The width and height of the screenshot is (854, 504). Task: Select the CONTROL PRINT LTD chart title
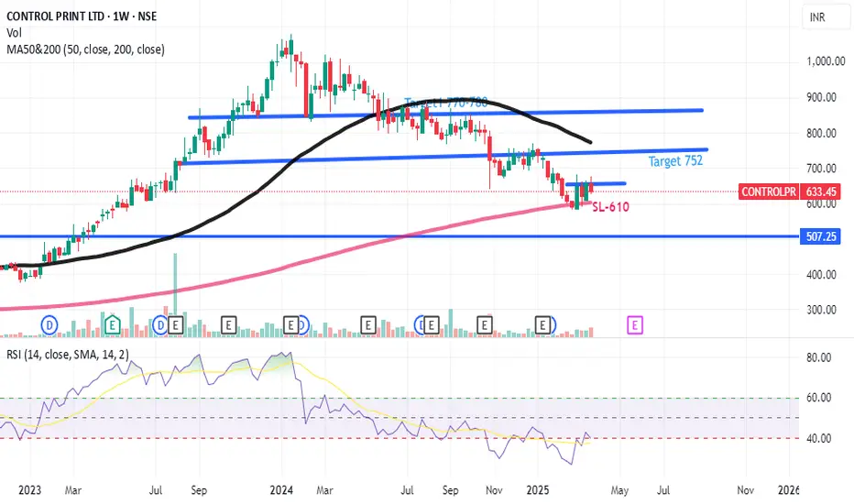click(x=82, y=16)
